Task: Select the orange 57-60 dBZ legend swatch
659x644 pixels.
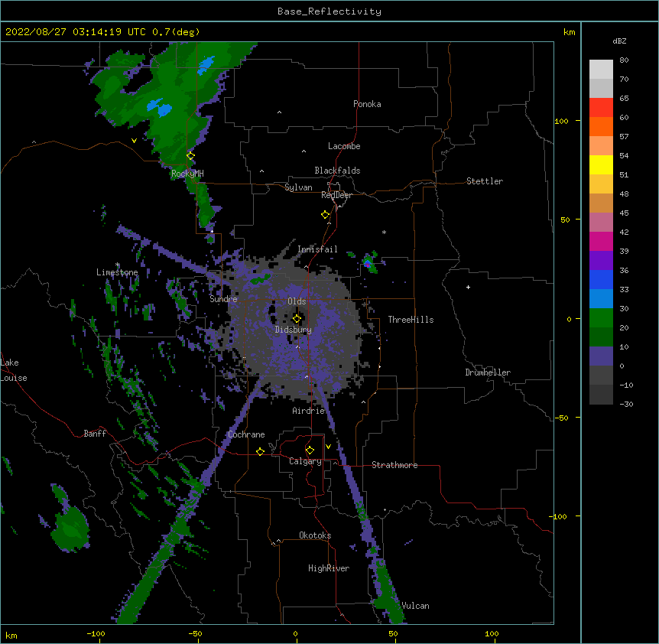Action: tap(601, 126)
